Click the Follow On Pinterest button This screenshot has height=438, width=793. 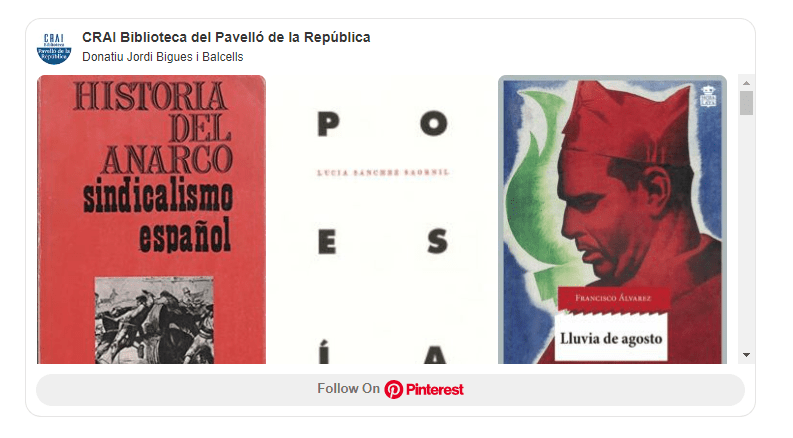coord(390,389)
